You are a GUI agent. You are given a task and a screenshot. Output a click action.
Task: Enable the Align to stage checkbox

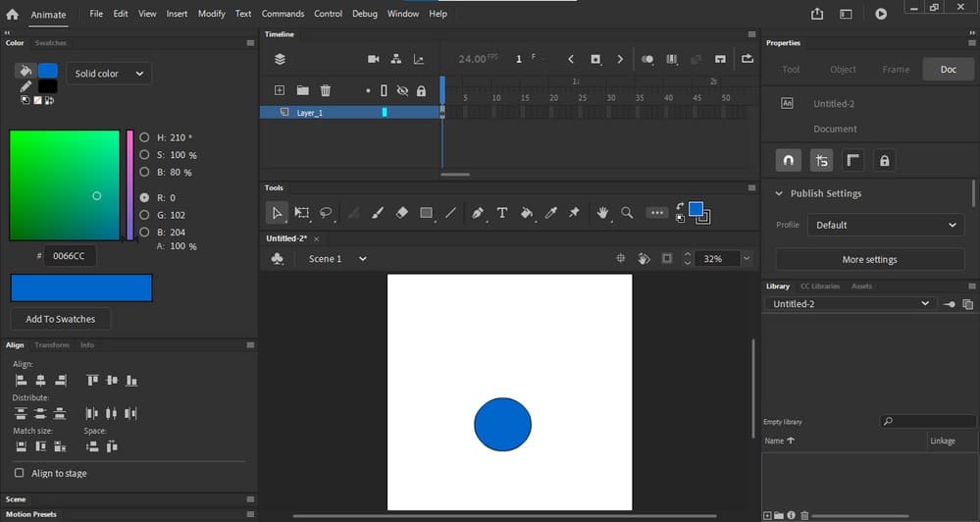pos(20,473)
